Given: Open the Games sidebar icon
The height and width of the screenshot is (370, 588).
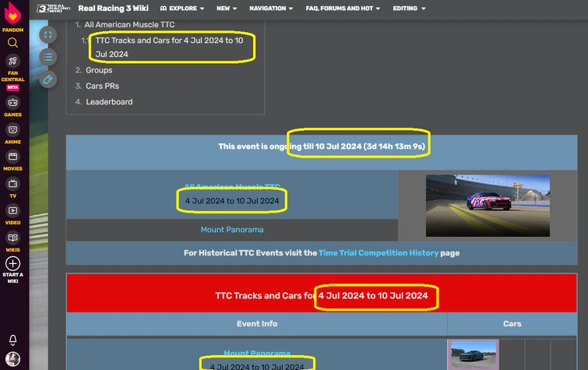Looking at the screenshot, I should point(12,103).
